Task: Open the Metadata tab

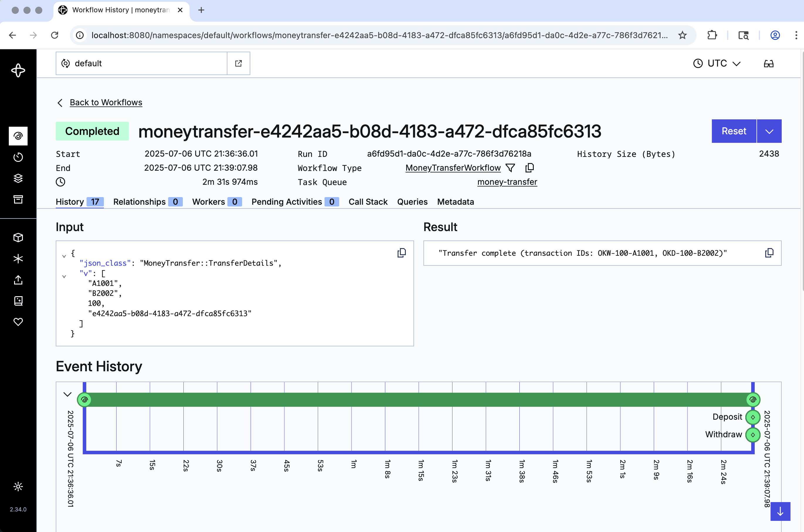Action: click(455, 201)
